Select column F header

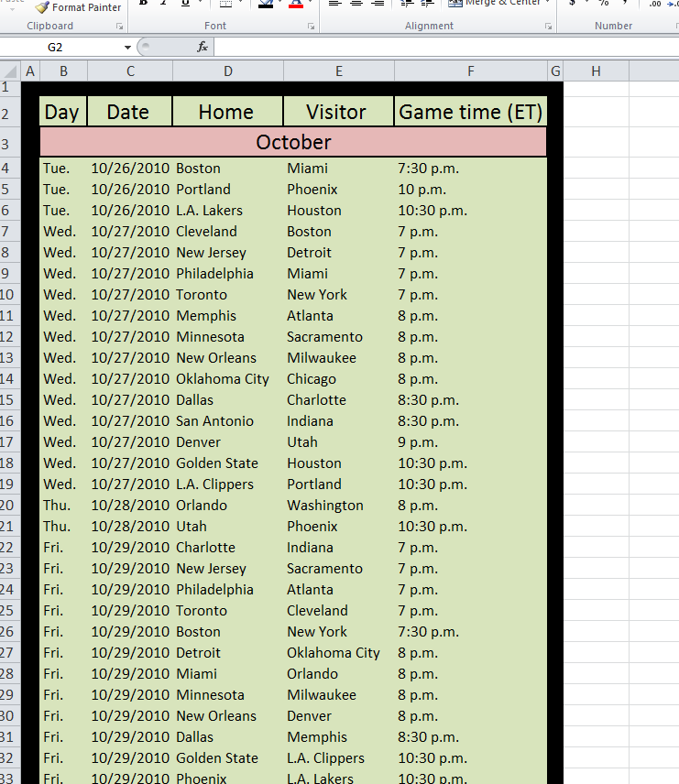pyautogui.click(x=471, y=71)
